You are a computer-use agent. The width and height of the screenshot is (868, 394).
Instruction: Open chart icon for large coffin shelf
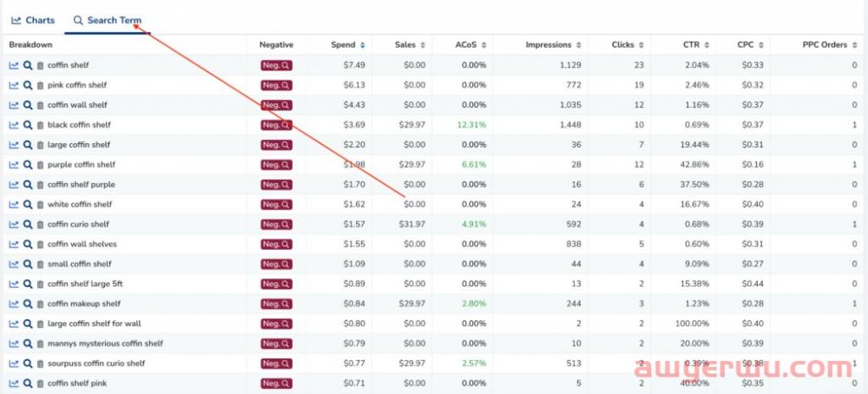pyautogui.click(x=14, y=145)
